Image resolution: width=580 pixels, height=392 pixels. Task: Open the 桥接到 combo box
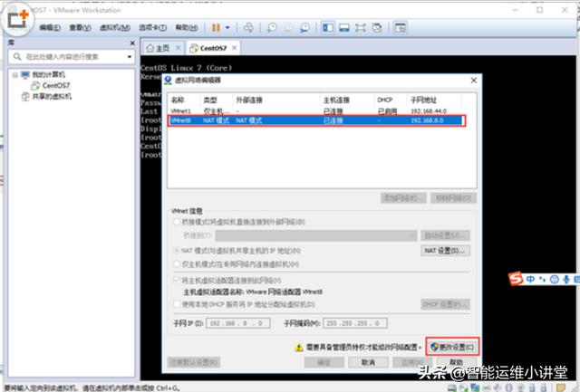(316, 235)
